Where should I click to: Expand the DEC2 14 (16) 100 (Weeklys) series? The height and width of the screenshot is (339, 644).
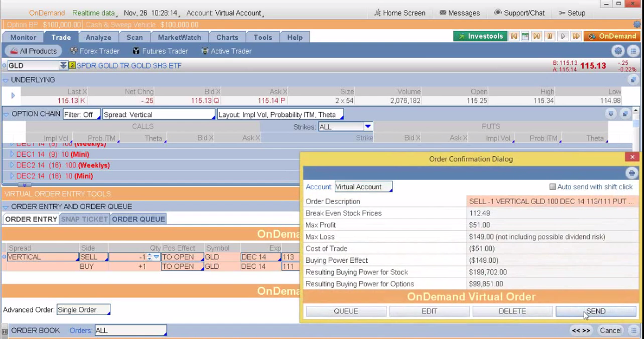coord(12,165)
